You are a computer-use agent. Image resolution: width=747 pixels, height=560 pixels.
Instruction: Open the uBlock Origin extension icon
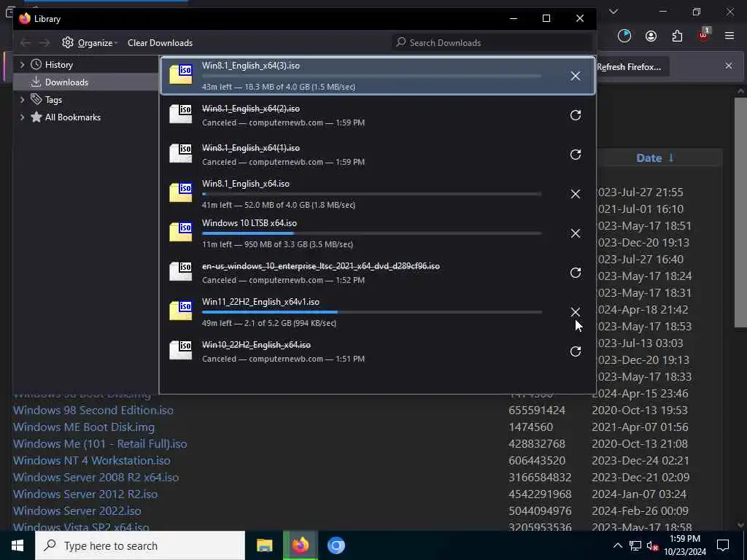(x=704, y=35)
